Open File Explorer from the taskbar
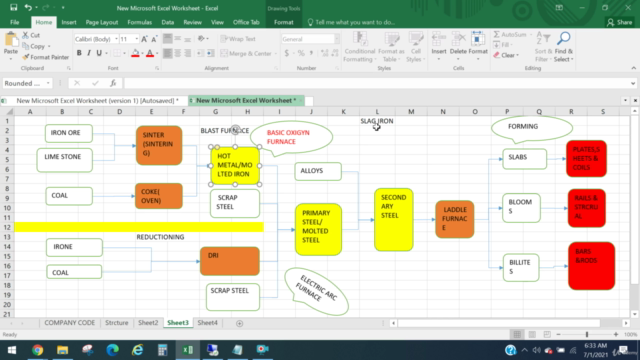Image resolution: width=640 pixels, height=360 pixels. 62,350
